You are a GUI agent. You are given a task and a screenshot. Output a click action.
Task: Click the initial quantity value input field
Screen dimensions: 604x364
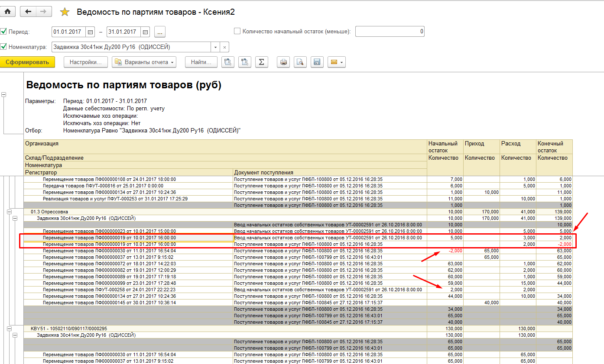tap(390, 32)
